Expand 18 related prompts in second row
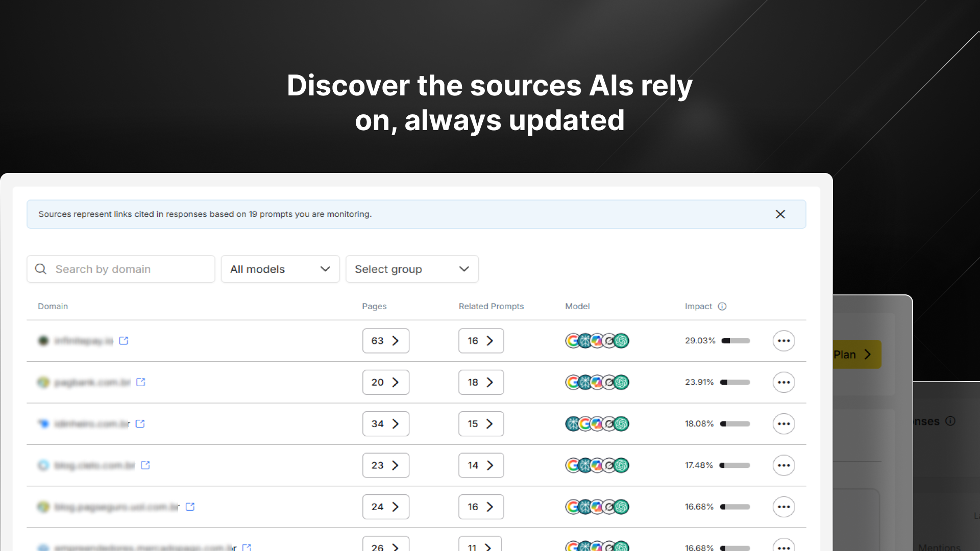This screenshot has height=551, width=980. [x=481, y=382]
